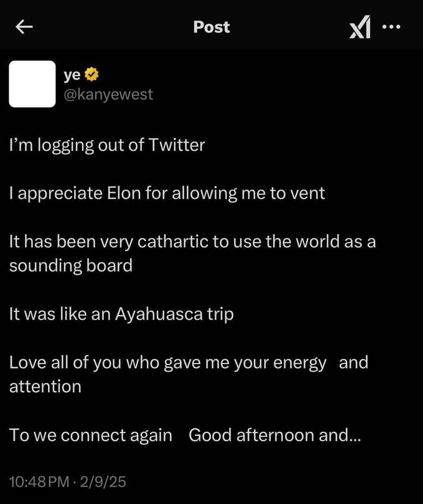Tap the 'Post' header title
Screen dimensions: 423x504
tap(211, 27)
